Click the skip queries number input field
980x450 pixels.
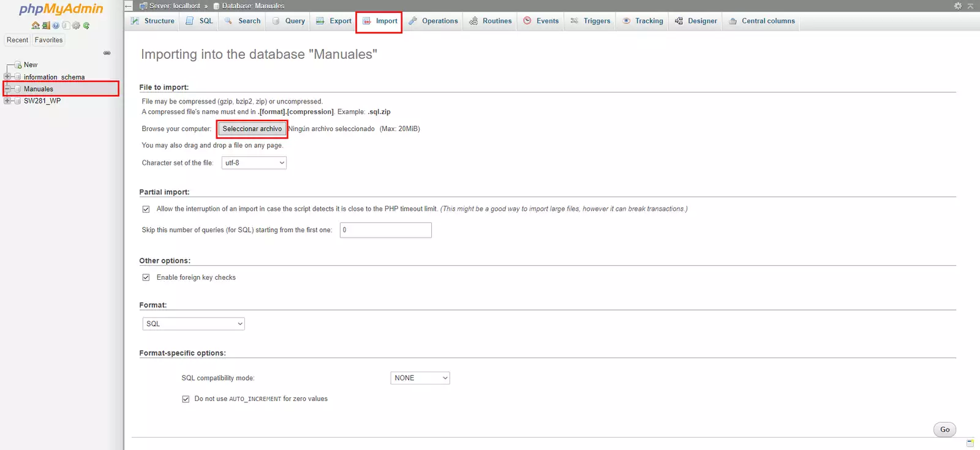point(385,230)
